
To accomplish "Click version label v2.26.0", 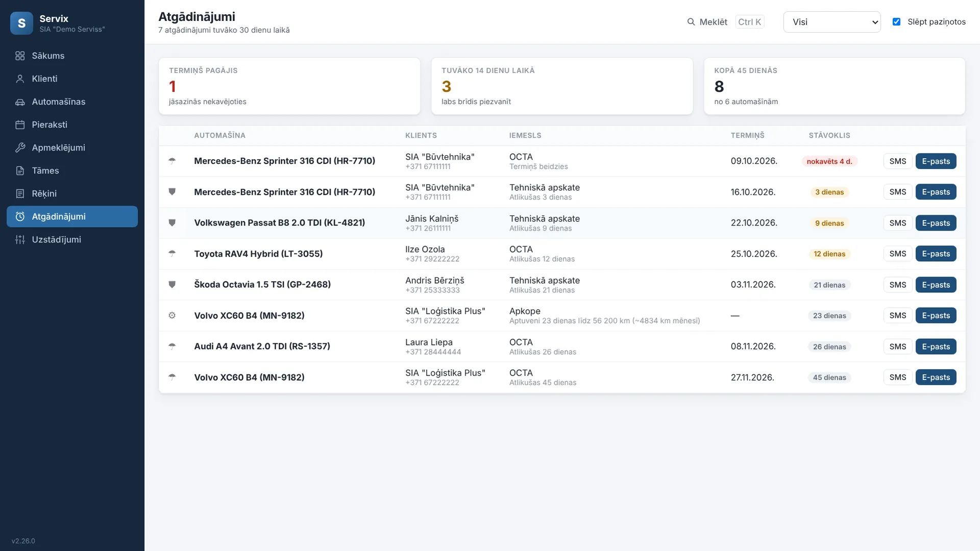I will tap(23, 541).
